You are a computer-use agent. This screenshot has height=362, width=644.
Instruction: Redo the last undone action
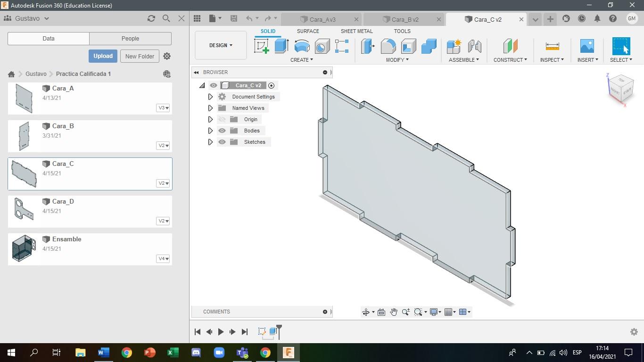(268, 18)
